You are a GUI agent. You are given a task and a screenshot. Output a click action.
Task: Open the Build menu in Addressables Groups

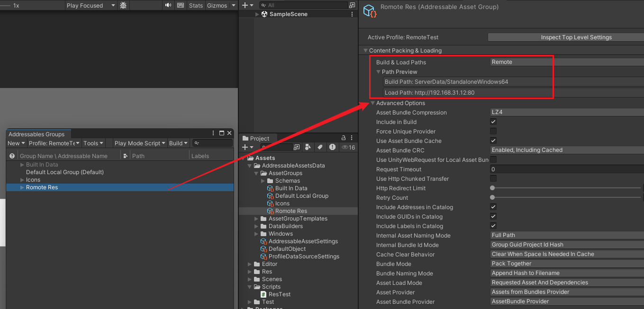click(178, 143)
